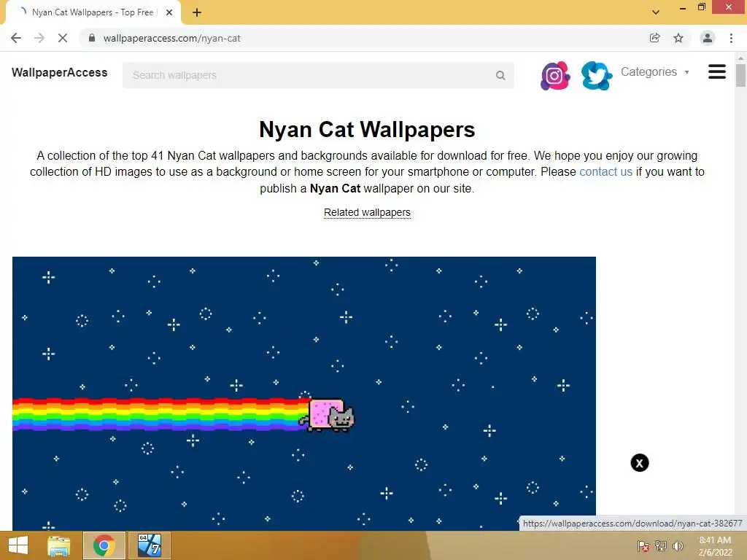Close the Nyan Cat Wallpapers tab
The width and height of the screenshot is (747, 560).
169,12
